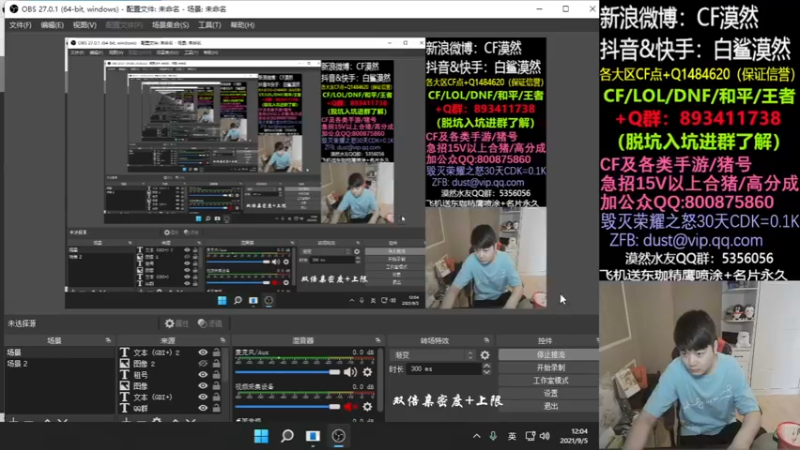Click the 未选择源 status label

[22, 323]
